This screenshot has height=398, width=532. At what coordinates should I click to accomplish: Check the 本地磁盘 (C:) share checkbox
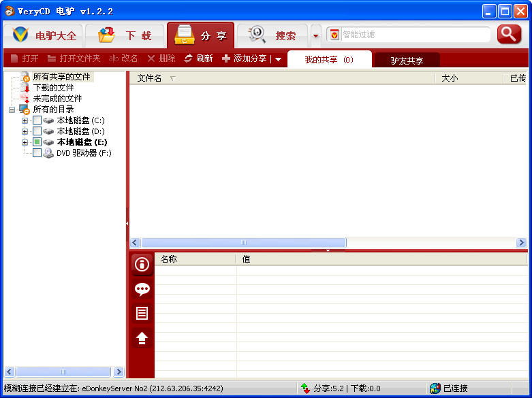coord(37,120)
